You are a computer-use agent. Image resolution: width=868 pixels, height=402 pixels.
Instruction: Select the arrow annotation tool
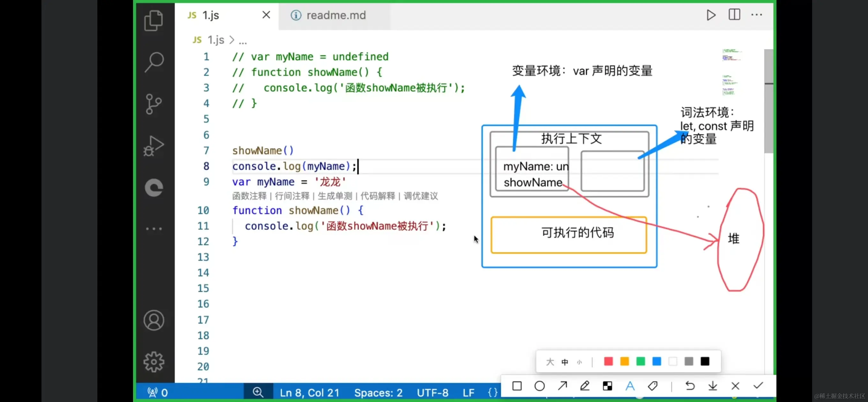pyautogui.click(x=562, y=386)
